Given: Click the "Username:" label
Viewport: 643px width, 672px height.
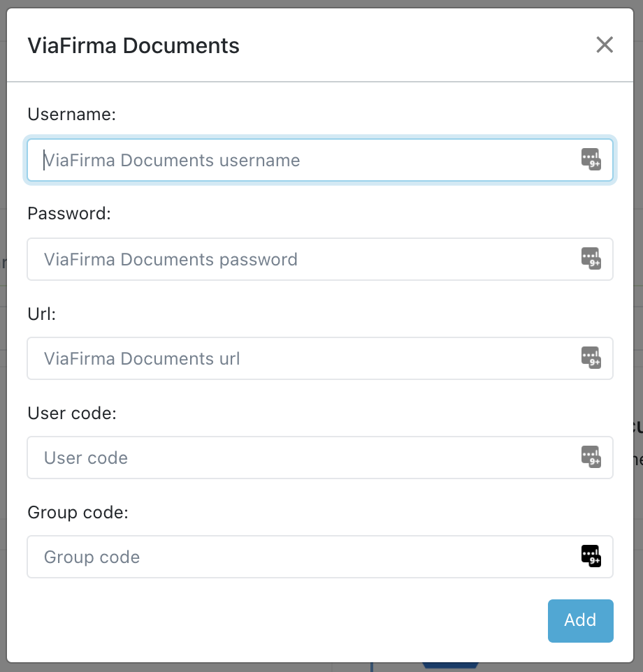Looking at the screenshot, I should [71, 115].
